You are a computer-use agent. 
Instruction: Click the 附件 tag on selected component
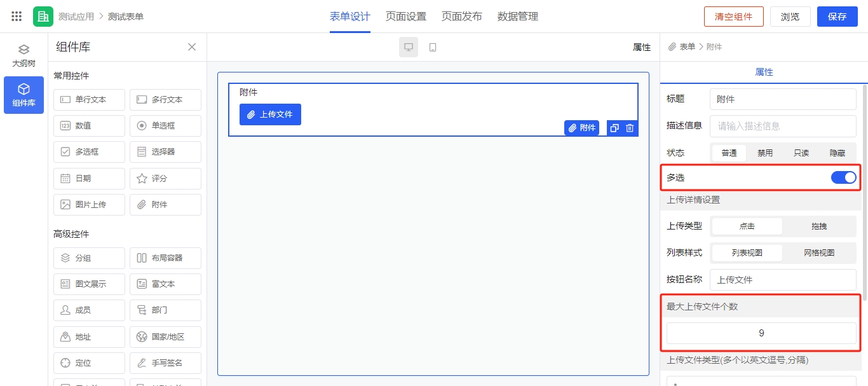pos(582,128)
